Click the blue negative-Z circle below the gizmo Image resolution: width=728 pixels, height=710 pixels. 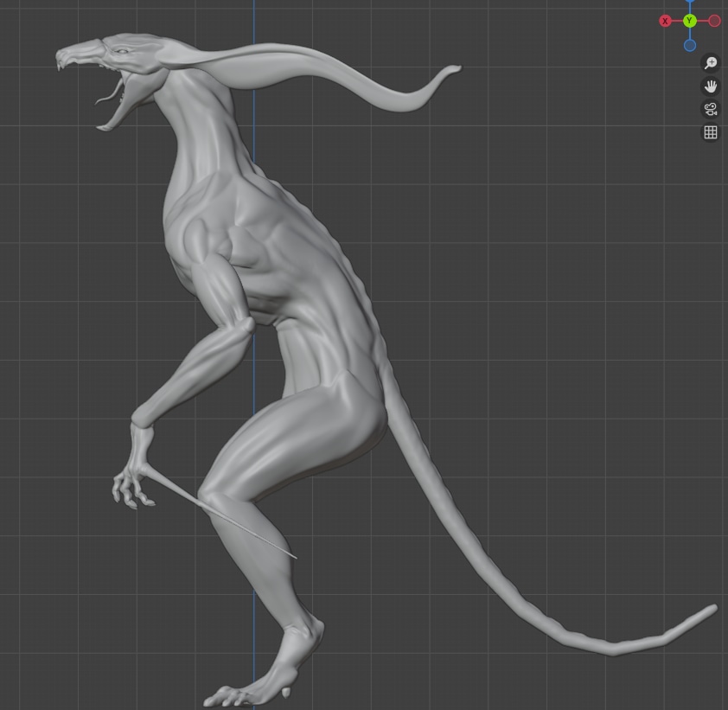689,46
